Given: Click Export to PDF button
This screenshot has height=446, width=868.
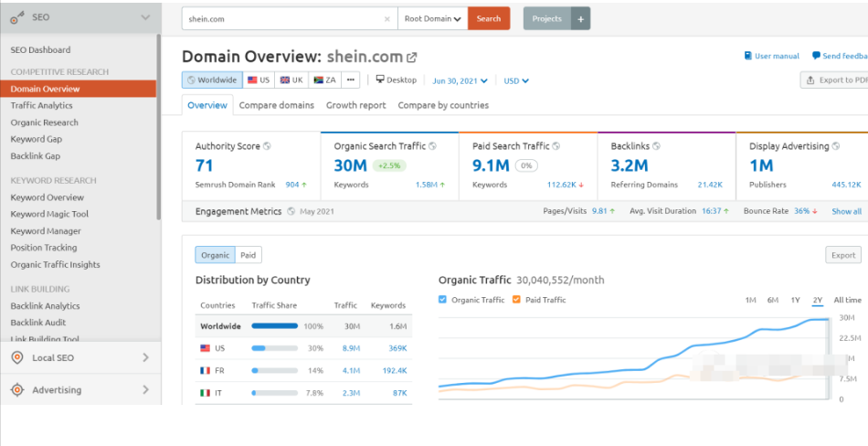Looking at the screenshot, I should click(x=833, y=80).
